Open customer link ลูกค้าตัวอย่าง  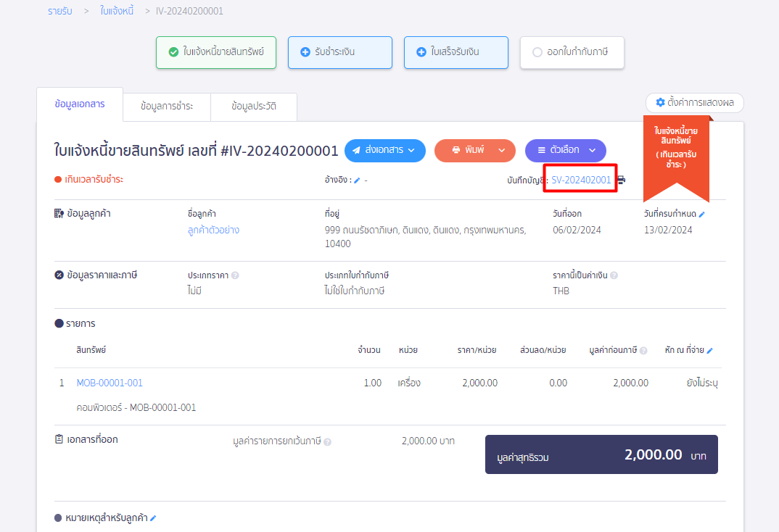[x=214, y=230]
